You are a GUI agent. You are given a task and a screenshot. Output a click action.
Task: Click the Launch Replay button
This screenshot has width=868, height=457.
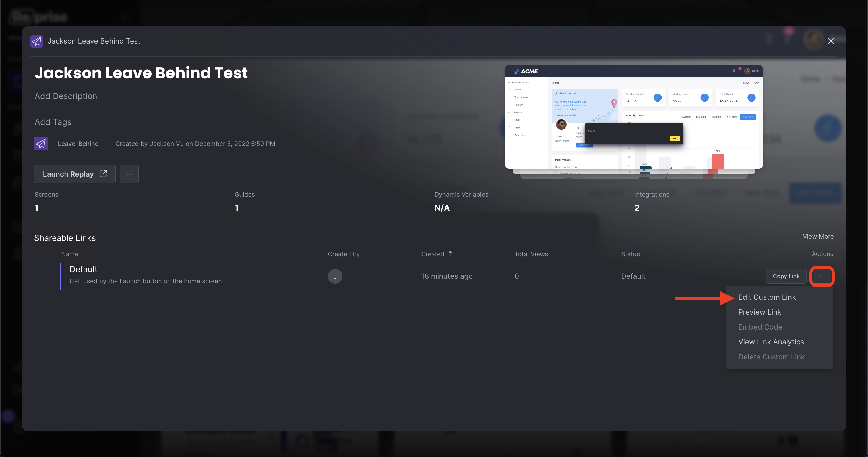click(x=75, y=174)
